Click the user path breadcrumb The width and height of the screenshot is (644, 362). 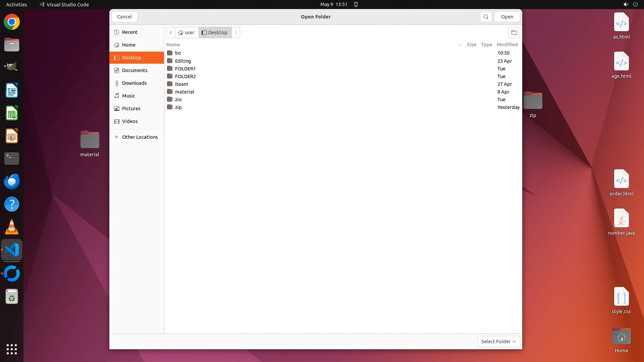tap(186, 33)
